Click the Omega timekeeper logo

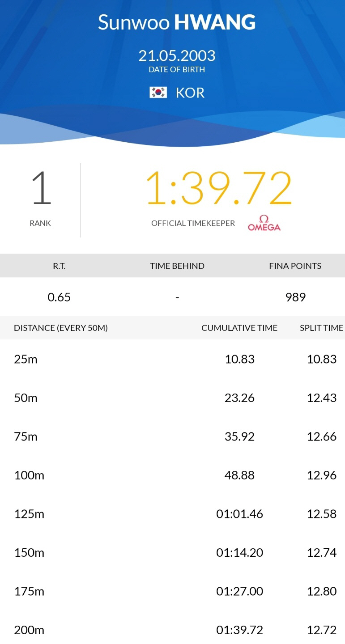click(264, 223)
